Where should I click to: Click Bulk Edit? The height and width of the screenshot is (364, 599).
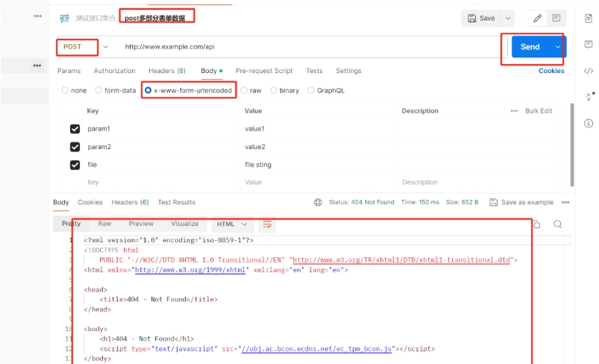pyautogui.click(x=539, y=110)
